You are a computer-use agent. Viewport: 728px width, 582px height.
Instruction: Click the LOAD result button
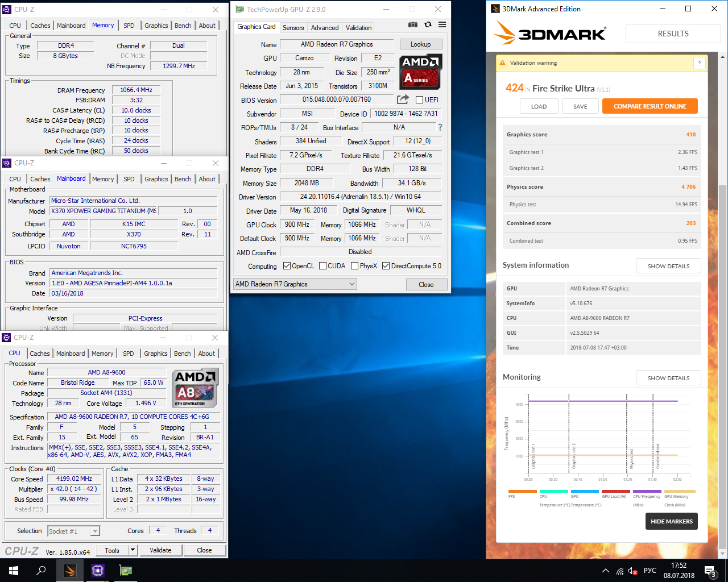[539, 106]
